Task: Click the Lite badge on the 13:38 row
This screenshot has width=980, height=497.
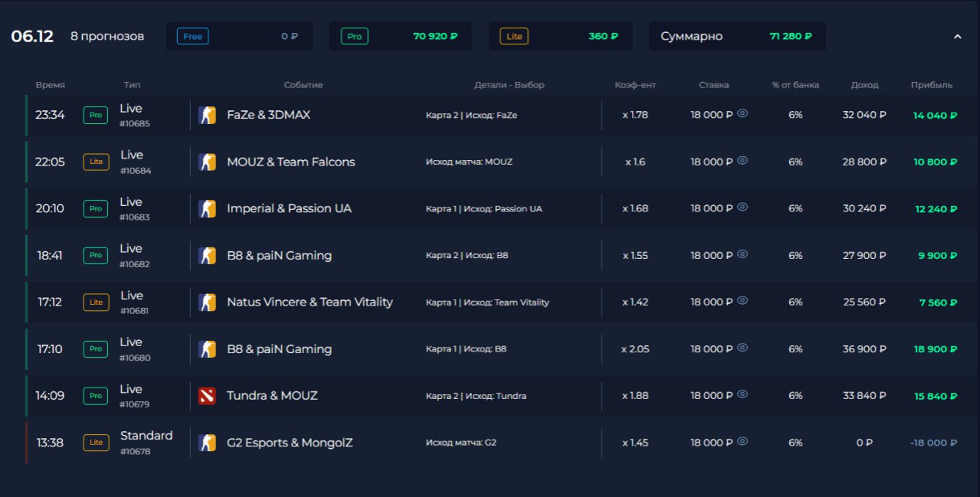Action: pyautogui.click(x=96, y=443)
